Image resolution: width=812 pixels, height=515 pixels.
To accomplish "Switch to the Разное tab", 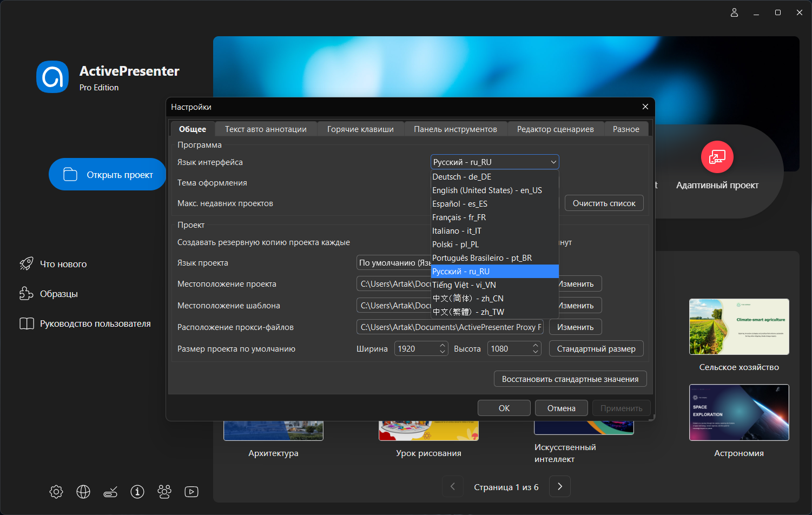I will 626,129.
